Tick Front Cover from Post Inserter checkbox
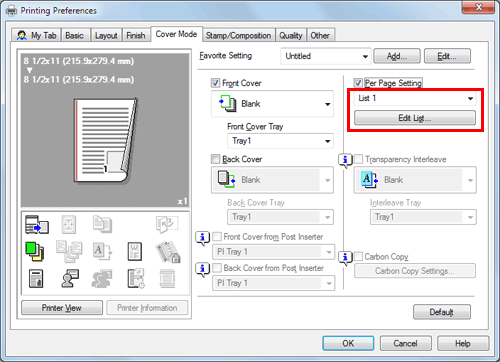The image size is (500, 362). click(217, 236)
